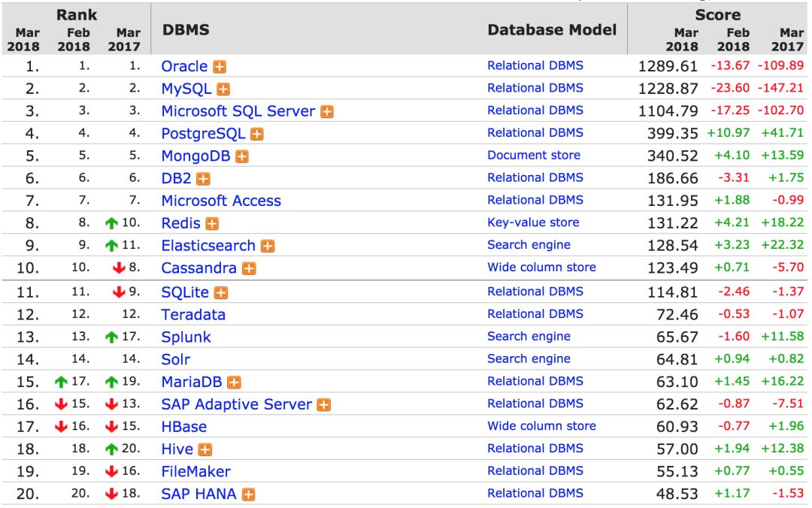
Task: Follow the Splunk DBMS link
Action: coord(186,337)
